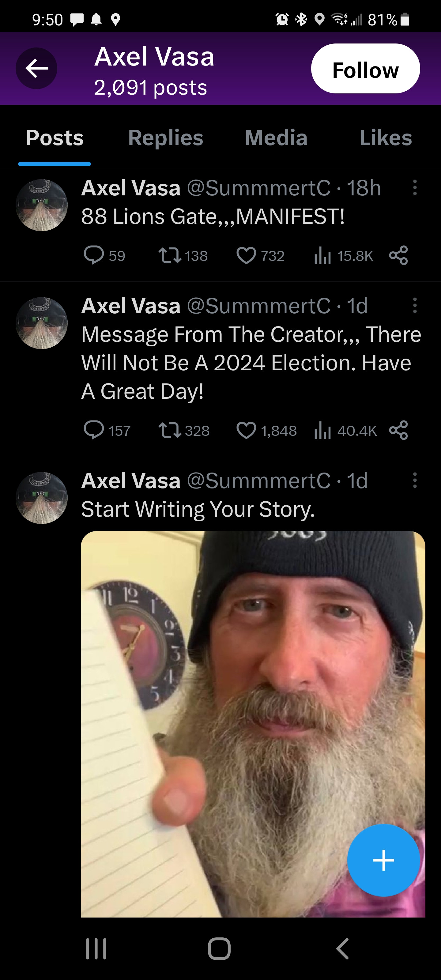Repost the 2024 Election message post
This screenshot has height=980, width=441.
click(x=170, y=430)
